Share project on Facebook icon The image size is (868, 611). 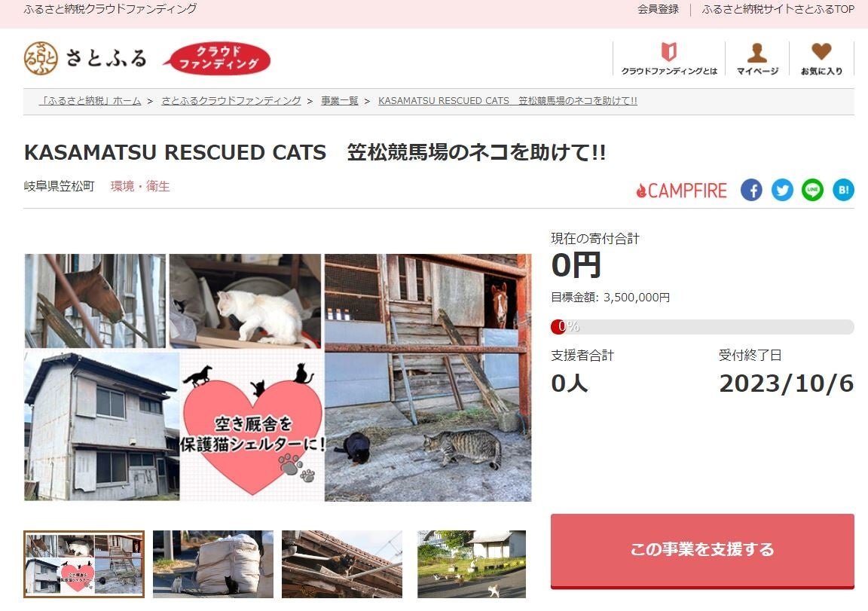coord(751,190)
